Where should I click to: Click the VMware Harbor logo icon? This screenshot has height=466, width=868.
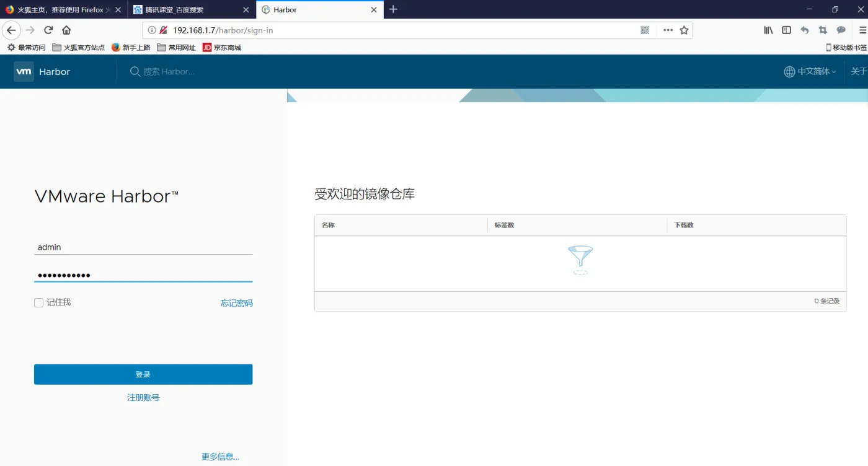pos(24,71)
